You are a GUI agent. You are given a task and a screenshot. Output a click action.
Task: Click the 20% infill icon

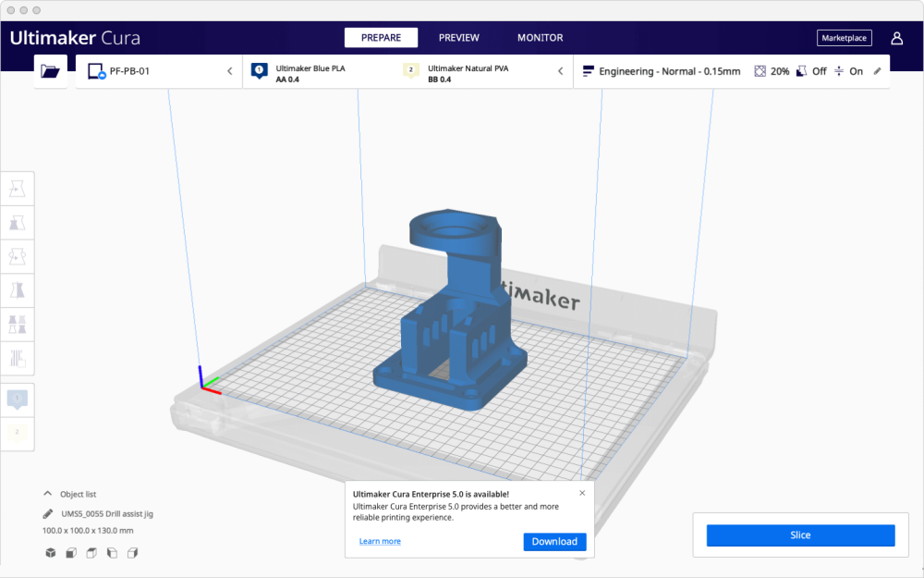760,71
